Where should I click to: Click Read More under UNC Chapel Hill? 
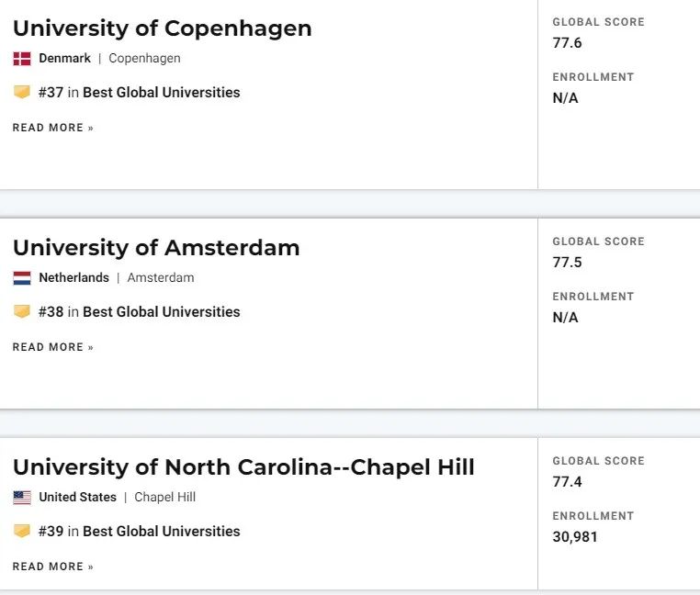tap(52, 567)
